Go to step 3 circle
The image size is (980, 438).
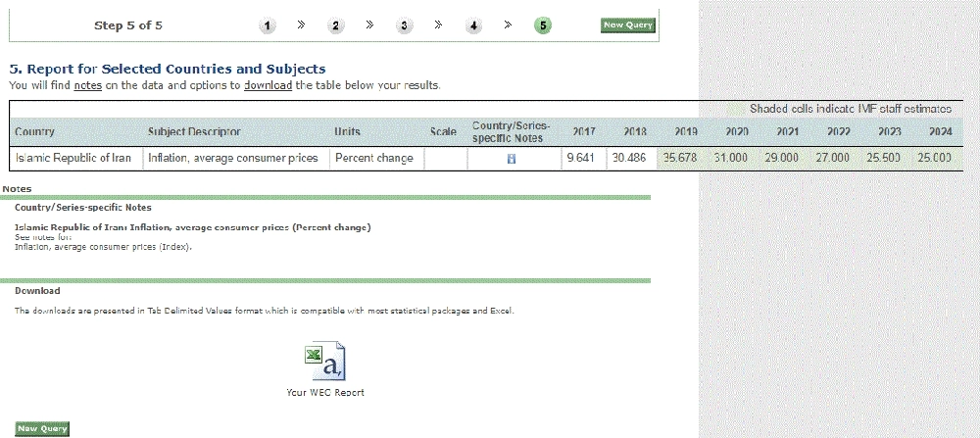[405, 25]
